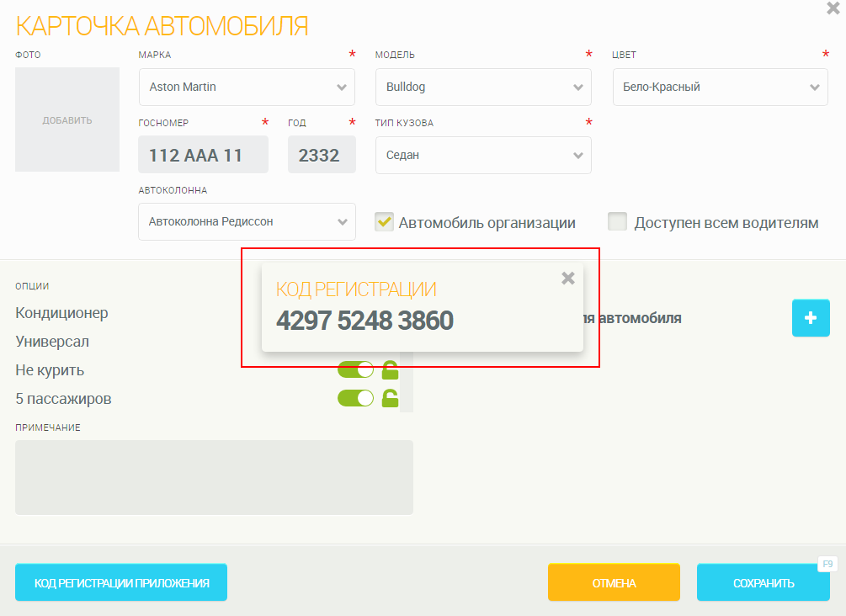This screenshot has height=616, width=846.
Task: Click the Добавить photo placeholder
Action: tap(67, 119)
